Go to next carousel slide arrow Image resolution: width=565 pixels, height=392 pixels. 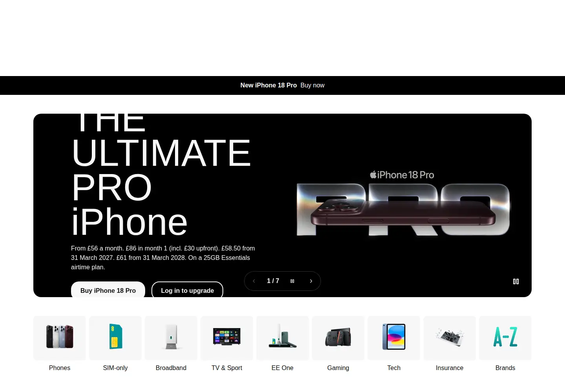[311, 281]
